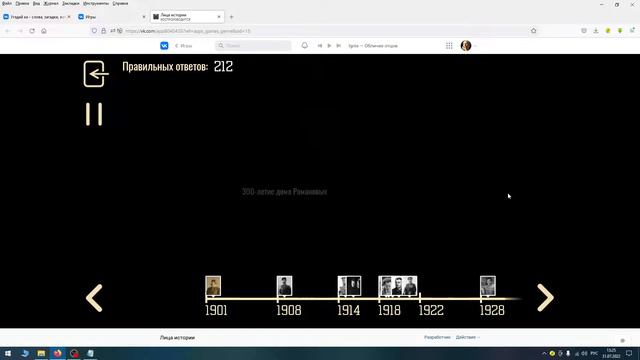Image resolution: width=640 pixels, height=360 pixels.
Task: Select the portrait thumbnail above 1901
Action: tap(213, 286)
